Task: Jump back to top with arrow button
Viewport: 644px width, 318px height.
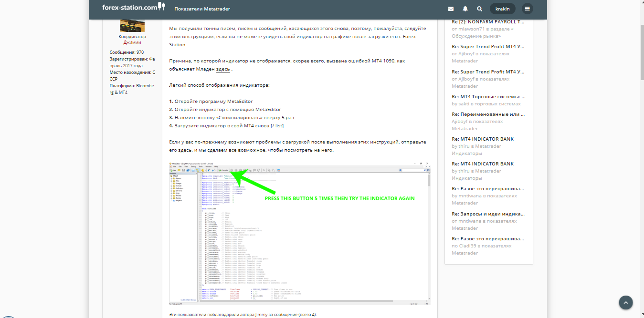Action: (x=626, y=302)
